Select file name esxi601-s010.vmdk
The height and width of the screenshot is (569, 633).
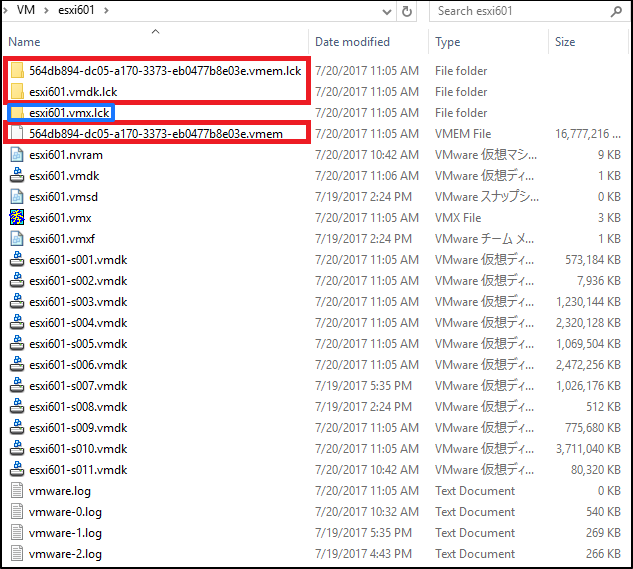point(78,449)
